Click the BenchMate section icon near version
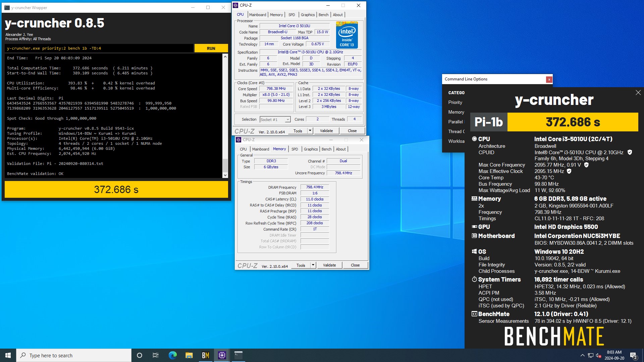644x362 pixels. point(474,314)
